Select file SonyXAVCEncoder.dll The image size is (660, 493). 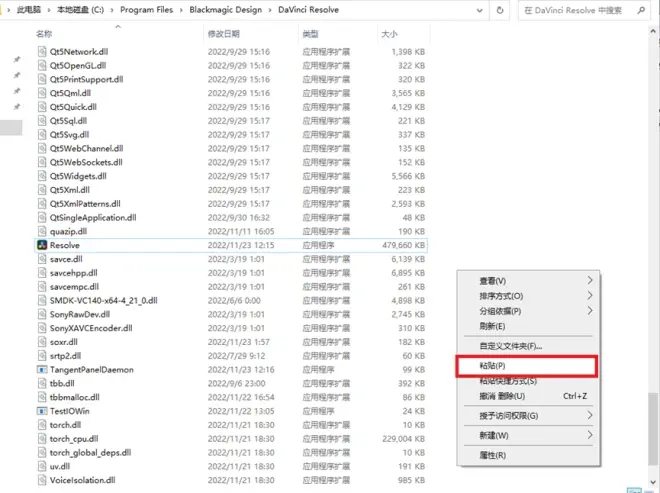click(x=91, y=328)
